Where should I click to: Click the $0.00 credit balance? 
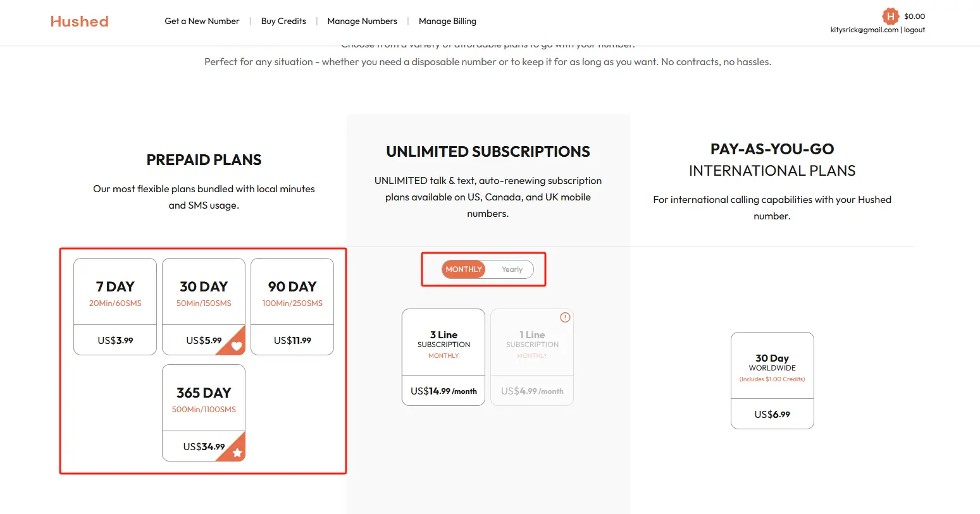pyautogui.click(x=914, y=16)
